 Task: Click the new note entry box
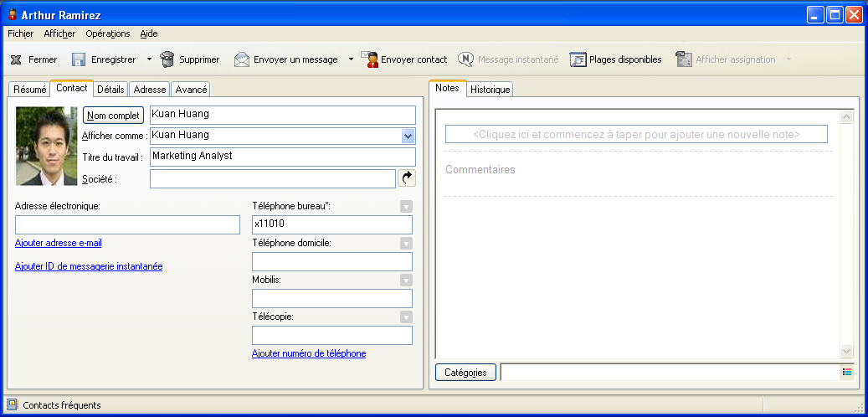point(637,134)
